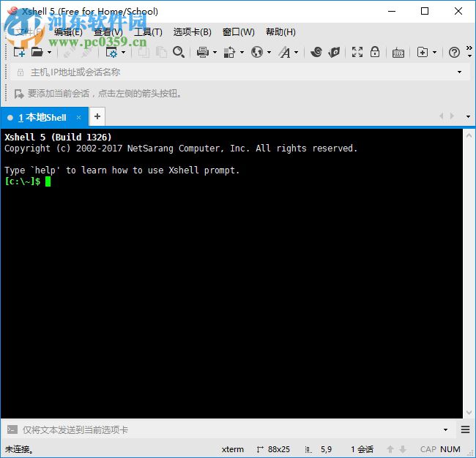The image size is (476, 458).
Task: Expand the Open session dropdown arrow
Action: 50,53
